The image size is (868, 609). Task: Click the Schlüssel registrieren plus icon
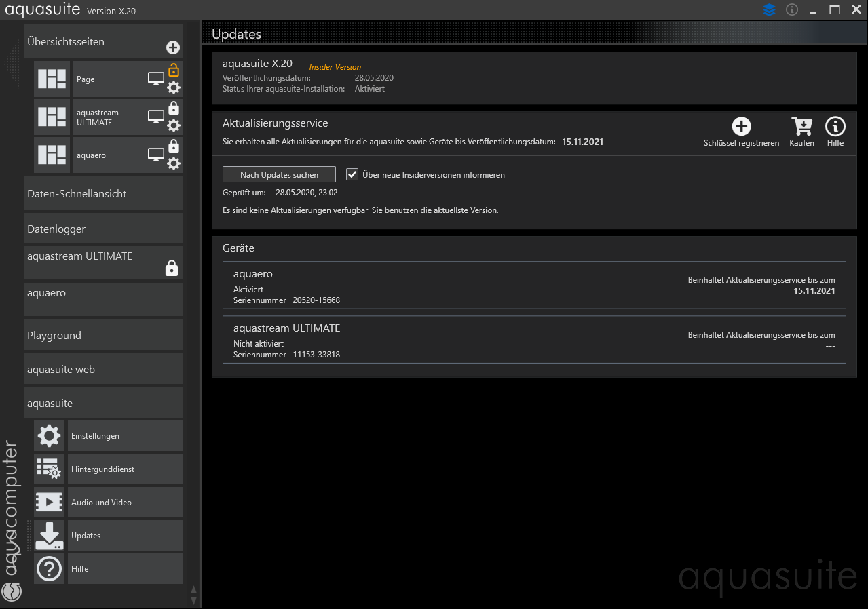[x=741, y=127]
